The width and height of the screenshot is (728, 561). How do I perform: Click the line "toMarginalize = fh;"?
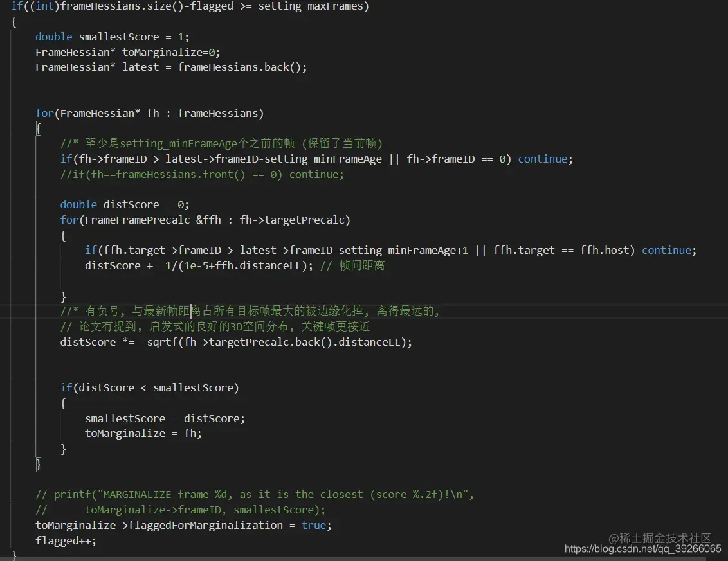[x=143, y=433]
